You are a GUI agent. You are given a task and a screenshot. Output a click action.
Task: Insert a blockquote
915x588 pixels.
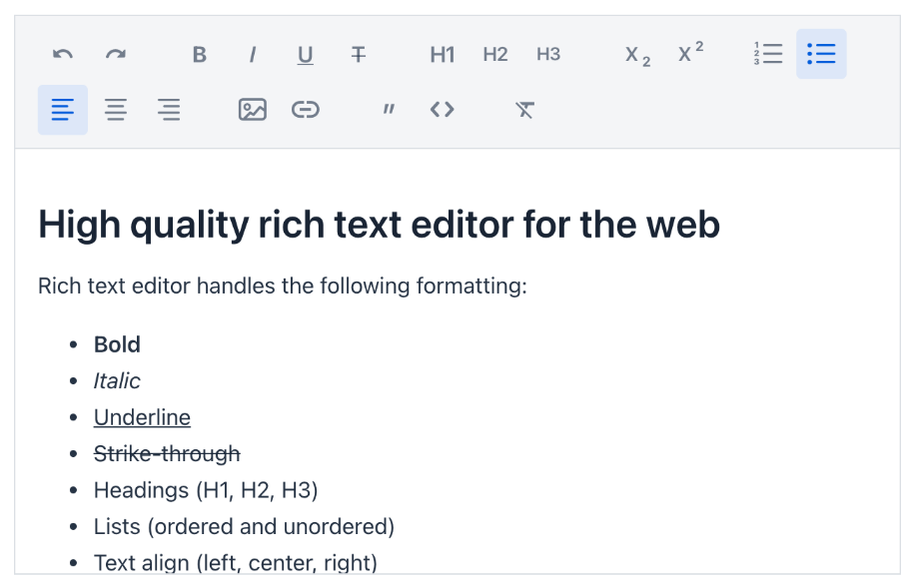(389, 110)
